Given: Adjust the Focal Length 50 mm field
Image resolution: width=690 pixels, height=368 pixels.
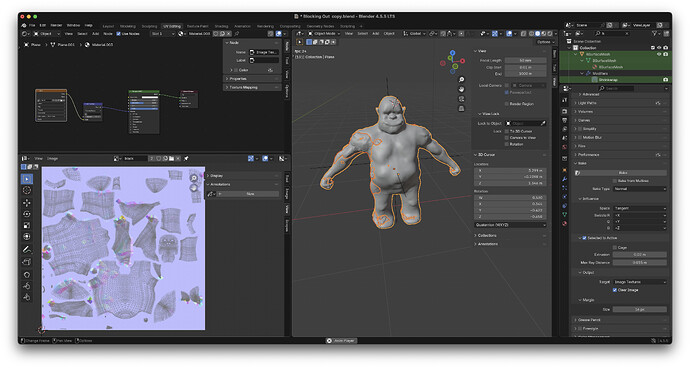Looking at the screenshot, I should pyautogui.click(x=525, y=60).
